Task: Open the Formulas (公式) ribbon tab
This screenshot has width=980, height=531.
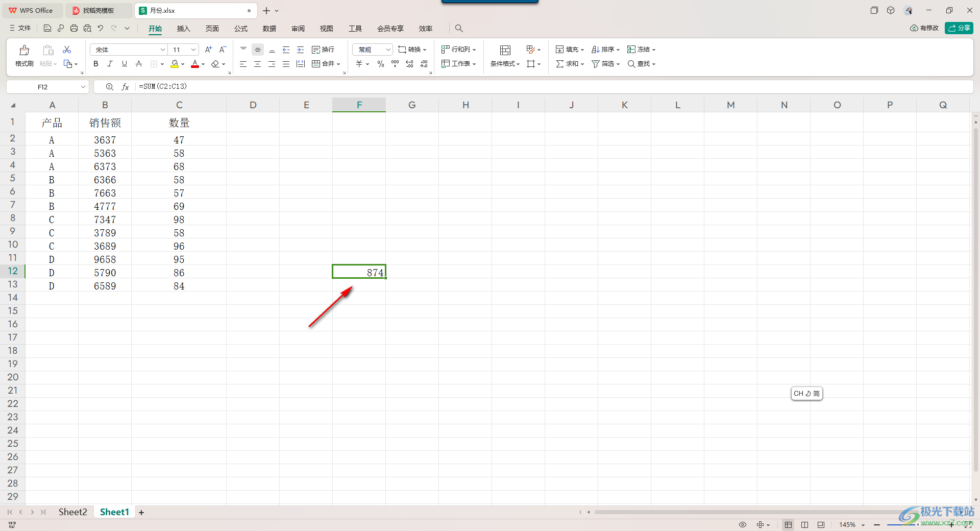Action: tap(241, 29)
